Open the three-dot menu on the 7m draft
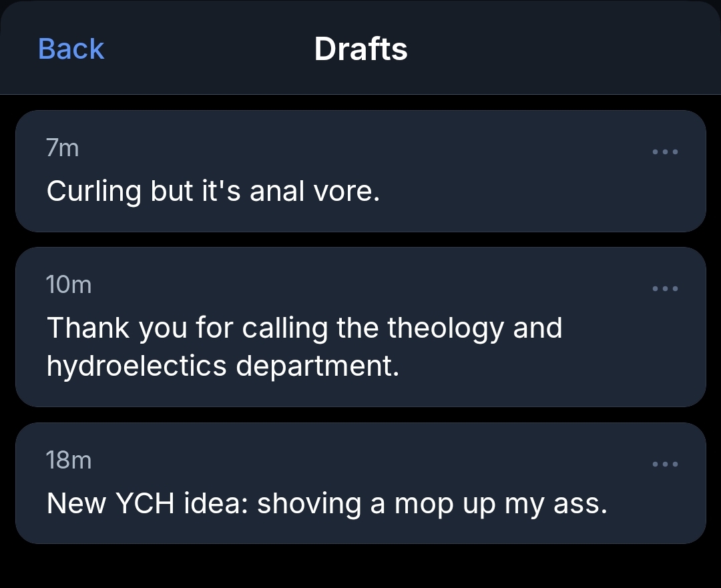The width and height of the screenshot is (721, 588). coord(665,152)
